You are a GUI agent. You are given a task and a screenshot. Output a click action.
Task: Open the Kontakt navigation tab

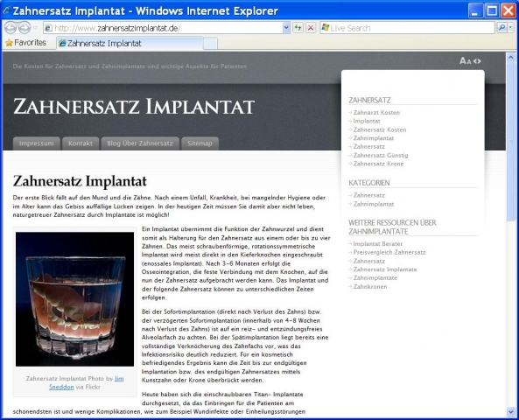pyautogui.click(x=81, y=143)
